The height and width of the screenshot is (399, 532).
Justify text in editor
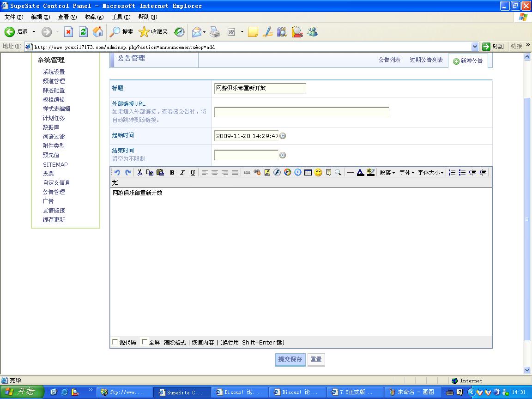tap(235, 172)
